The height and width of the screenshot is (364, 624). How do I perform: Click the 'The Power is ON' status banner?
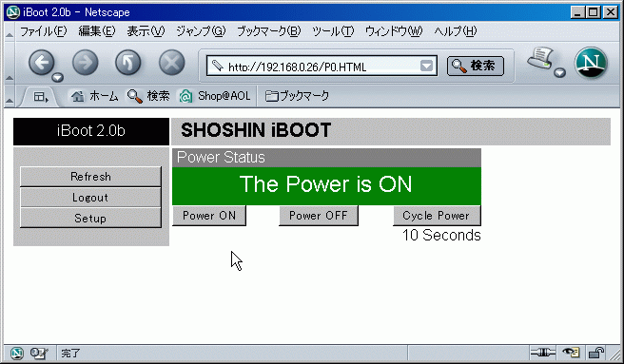[x=326, y=185]
